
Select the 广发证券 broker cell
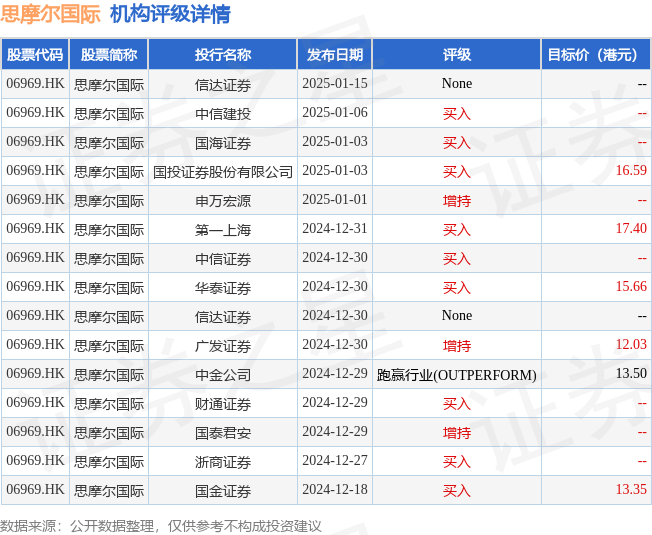click(223, 346)
